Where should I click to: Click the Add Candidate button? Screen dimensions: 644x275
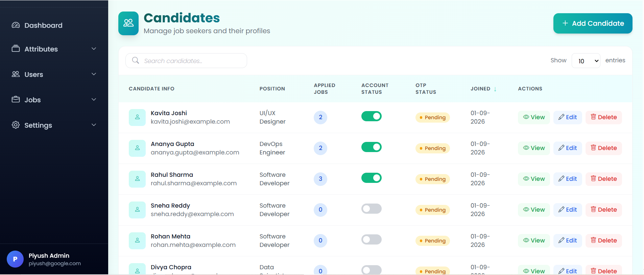(x=593, y=23)
